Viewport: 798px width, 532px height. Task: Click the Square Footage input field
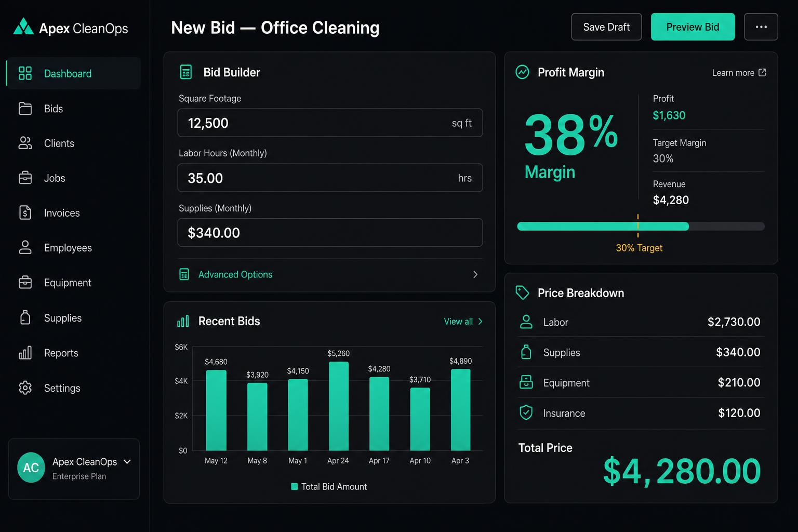coord(330,123)
